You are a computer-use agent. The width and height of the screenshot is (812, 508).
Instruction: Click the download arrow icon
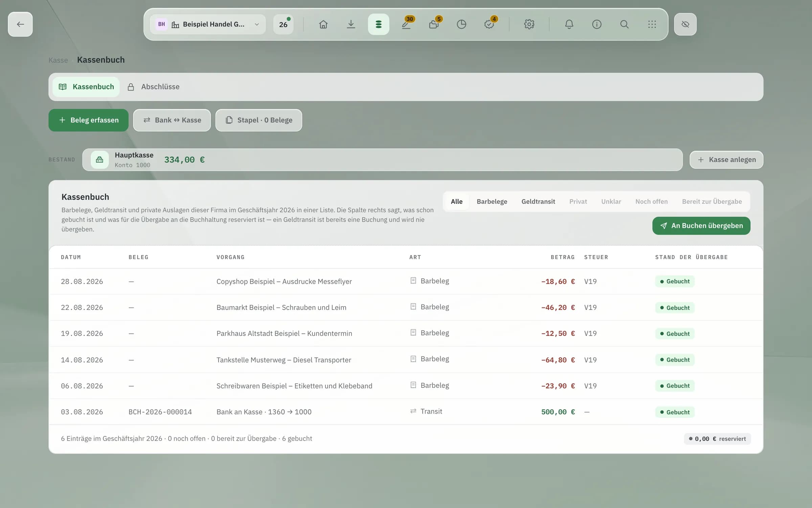pyautogui.click(x=351, y=24)
